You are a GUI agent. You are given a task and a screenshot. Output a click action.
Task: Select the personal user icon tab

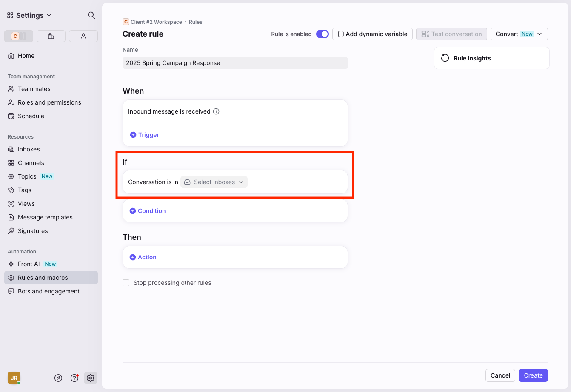click(x=83, y=36)
